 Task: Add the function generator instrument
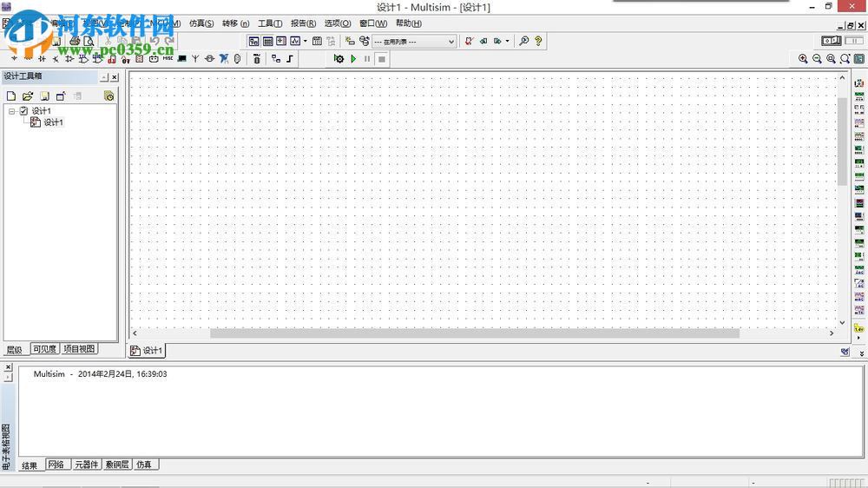pos(859,96)
